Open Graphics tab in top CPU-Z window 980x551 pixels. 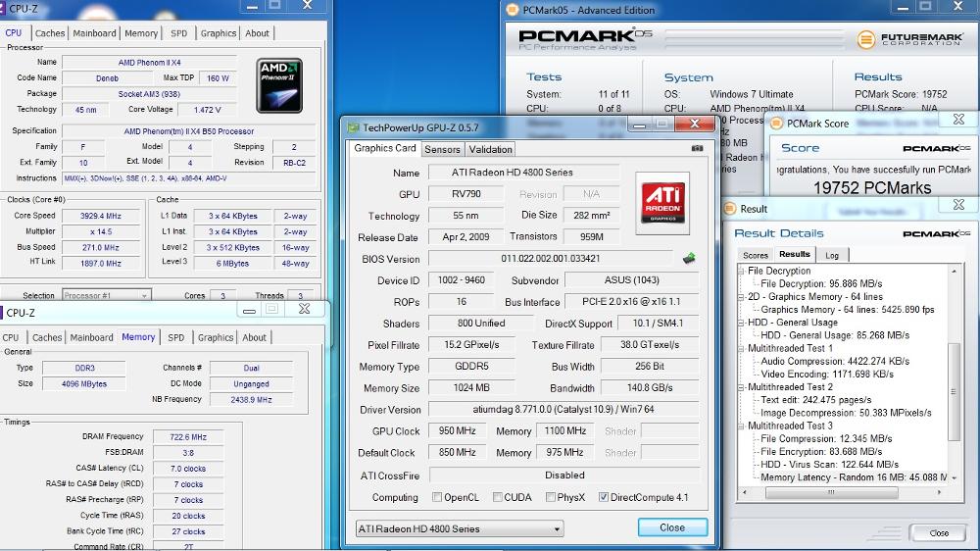[219, 33]
